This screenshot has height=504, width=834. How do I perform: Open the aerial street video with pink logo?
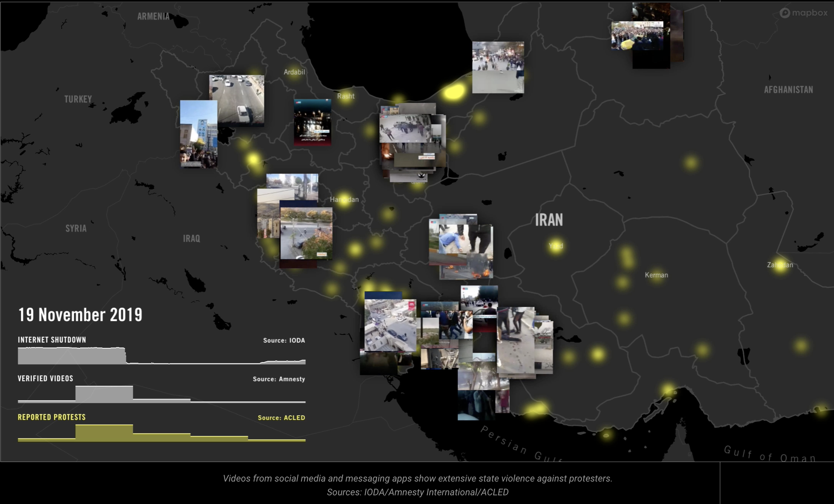(390, 325)
